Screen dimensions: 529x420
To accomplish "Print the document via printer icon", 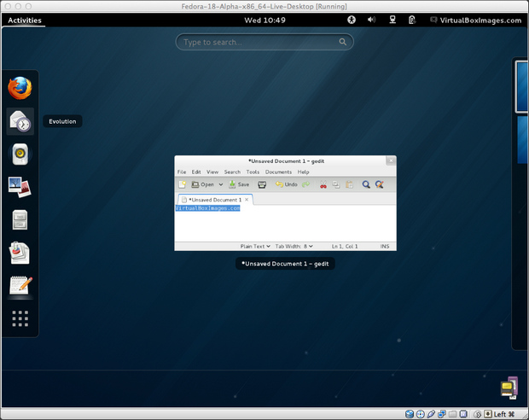I will (x=262, y=184).
